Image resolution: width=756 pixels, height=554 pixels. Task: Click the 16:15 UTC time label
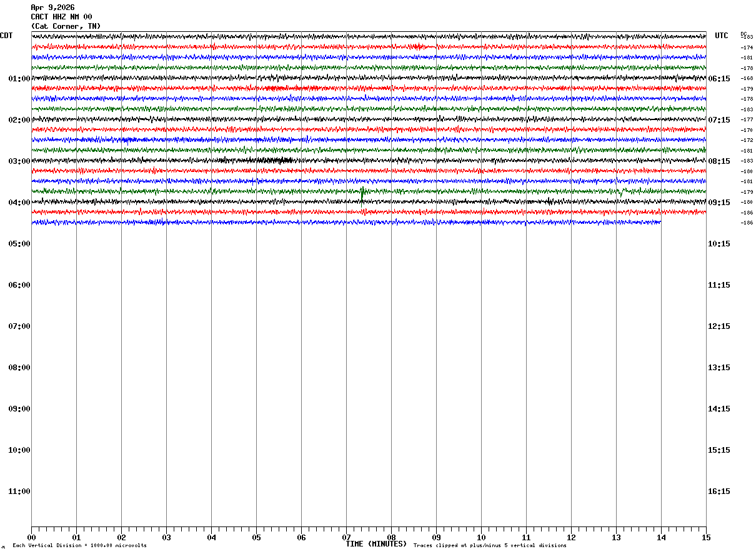[x=719, y=491]
